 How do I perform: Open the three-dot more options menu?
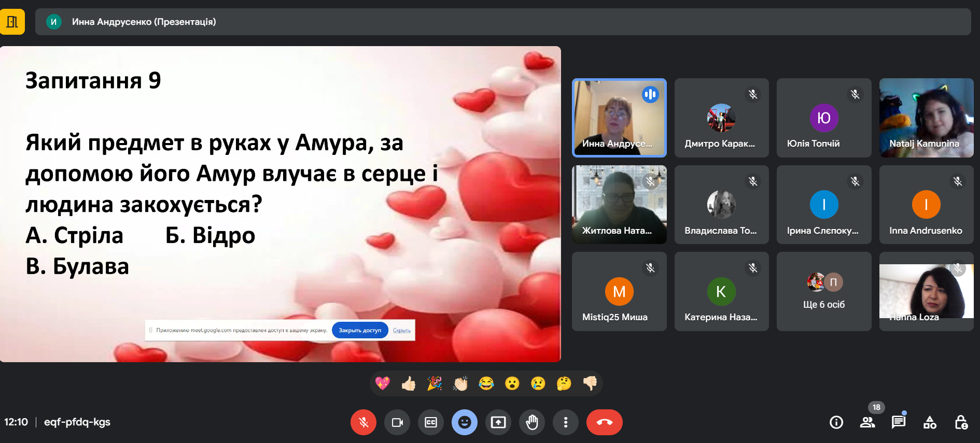(566, 422)
